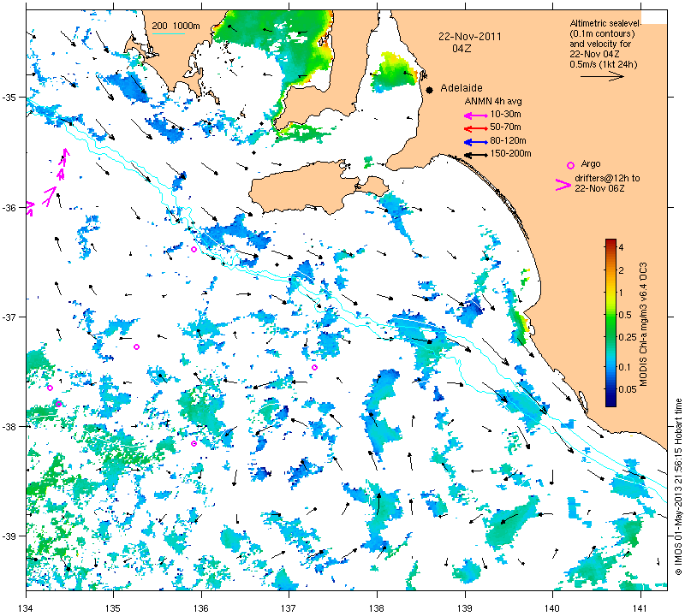Click the magenta drifter legend chevron

[563, 185]
